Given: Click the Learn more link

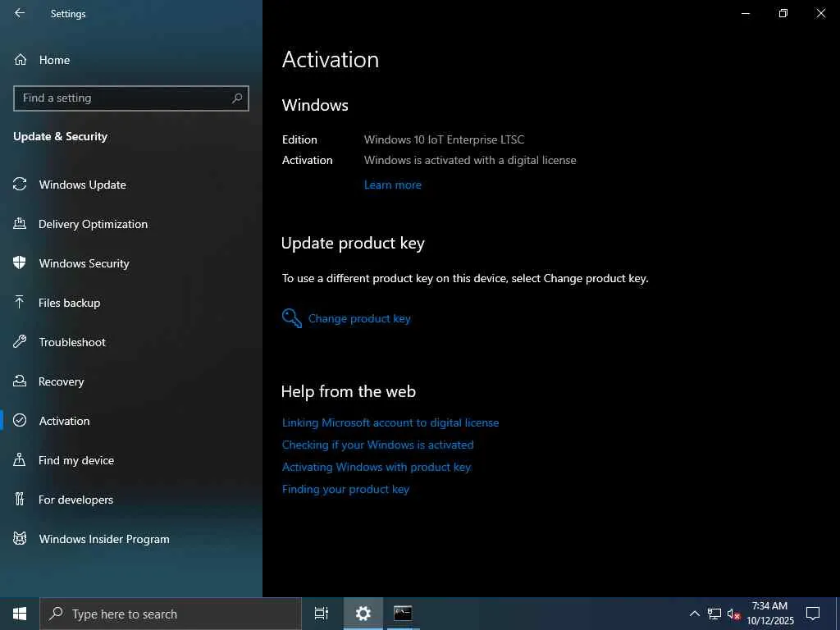Looking at the screenshot, I should click(x=393, y=185).
